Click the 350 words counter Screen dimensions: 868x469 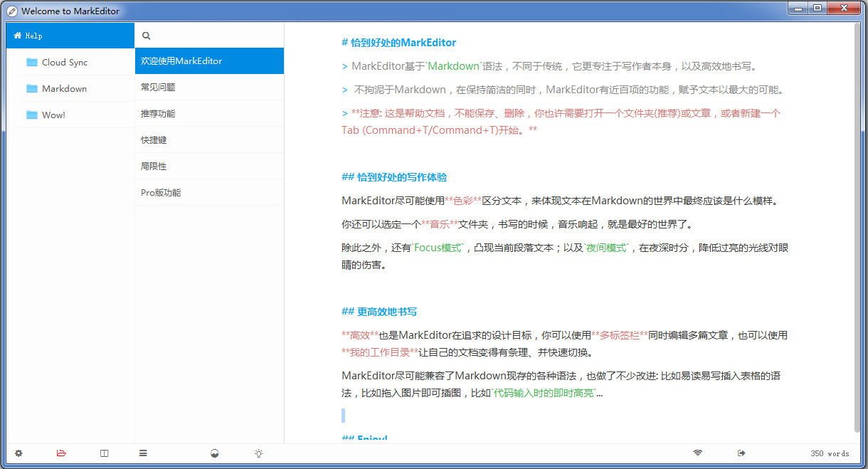click(830, 453)
